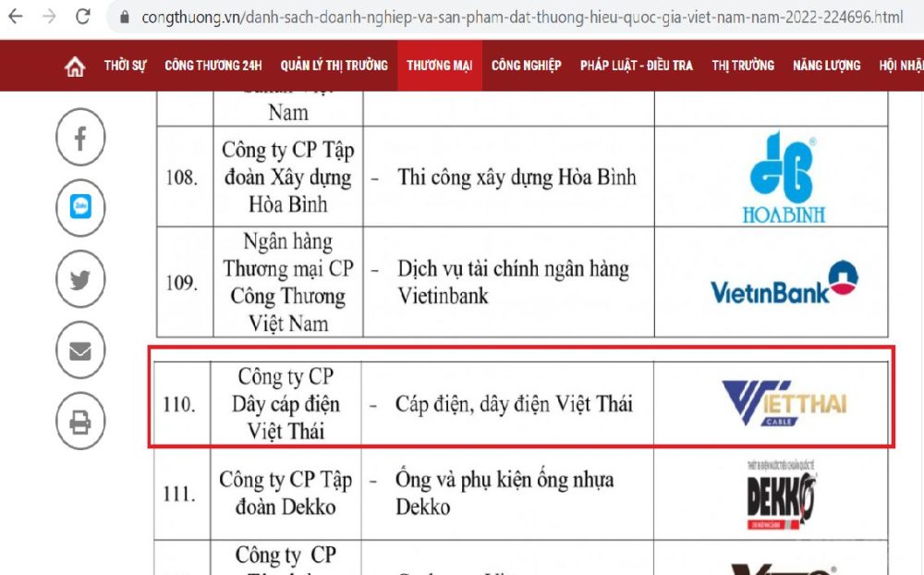Open the Năng lượng section

pyautogui.click(x=827, y=66)
